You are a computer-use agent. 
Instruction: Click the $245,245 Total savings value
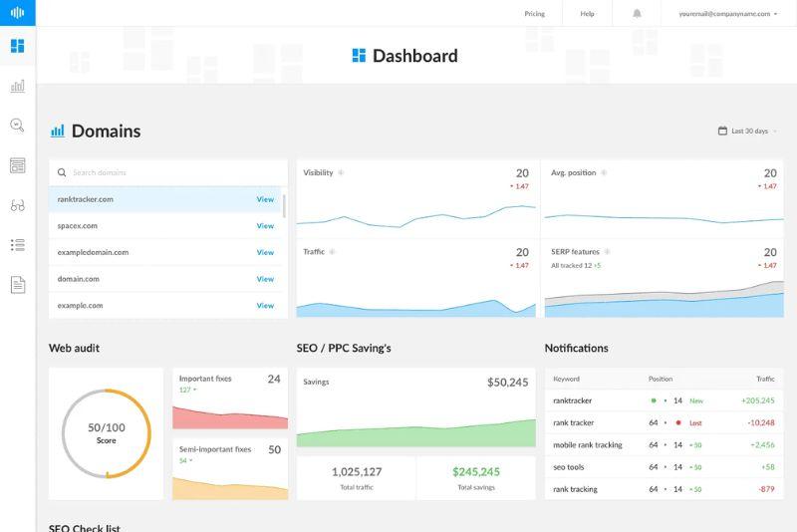click(x=476, y=472)
